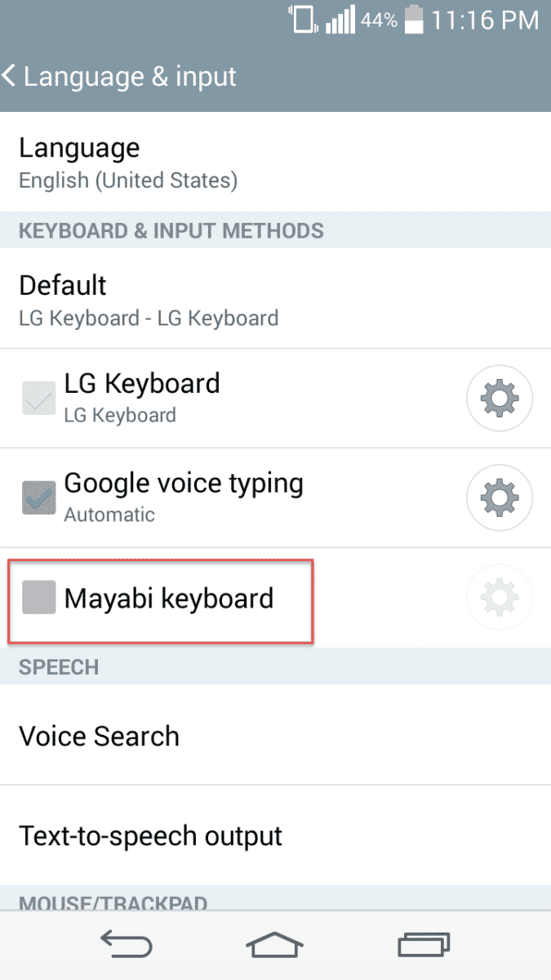Image resolution: width=551 pixels, height=980 pixels.
Task: Open Google voice typing settings gear
Action: pyautogui.click(x=499, y=498)
